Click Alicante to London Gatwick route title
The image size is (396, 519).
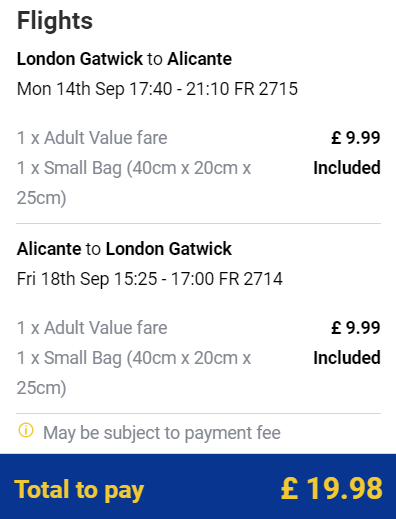pos(124,249)
